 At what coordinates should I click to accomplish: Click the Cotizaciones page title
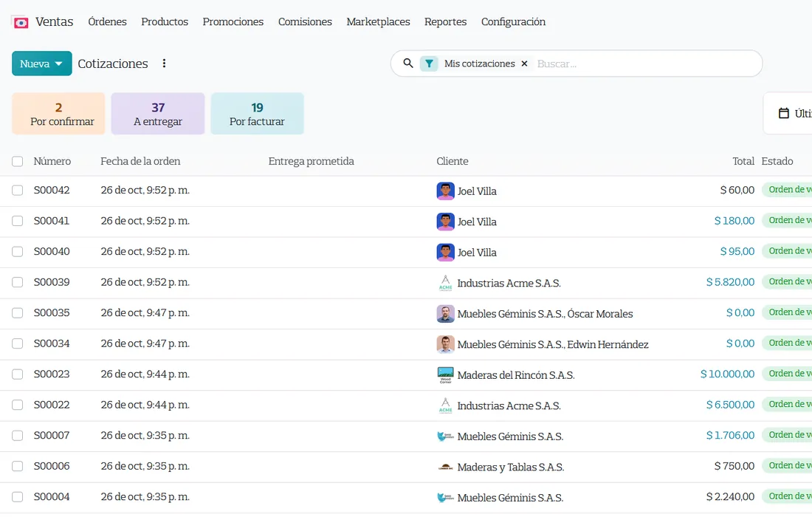113,64
